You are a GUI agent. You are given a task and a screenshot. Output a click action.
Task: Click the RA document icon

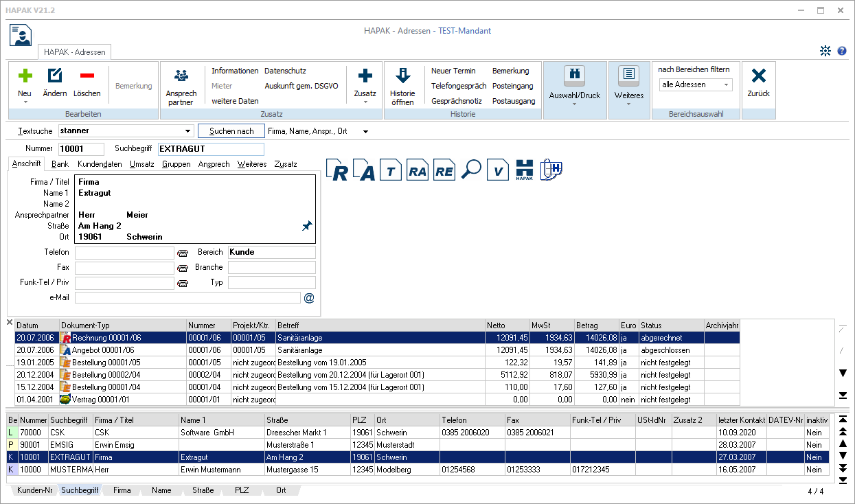(x=418, y=170)
